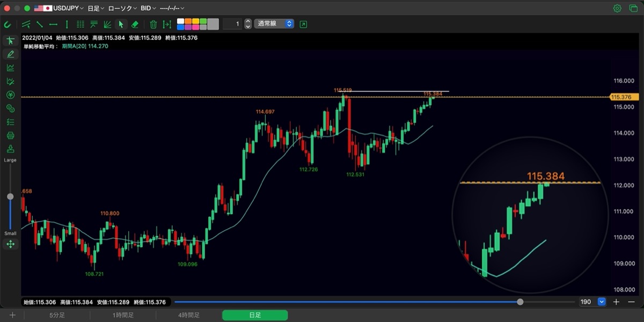Switch to the 4時間足 tab
Screen dimensions: 644x322
[x=189, y=316]
